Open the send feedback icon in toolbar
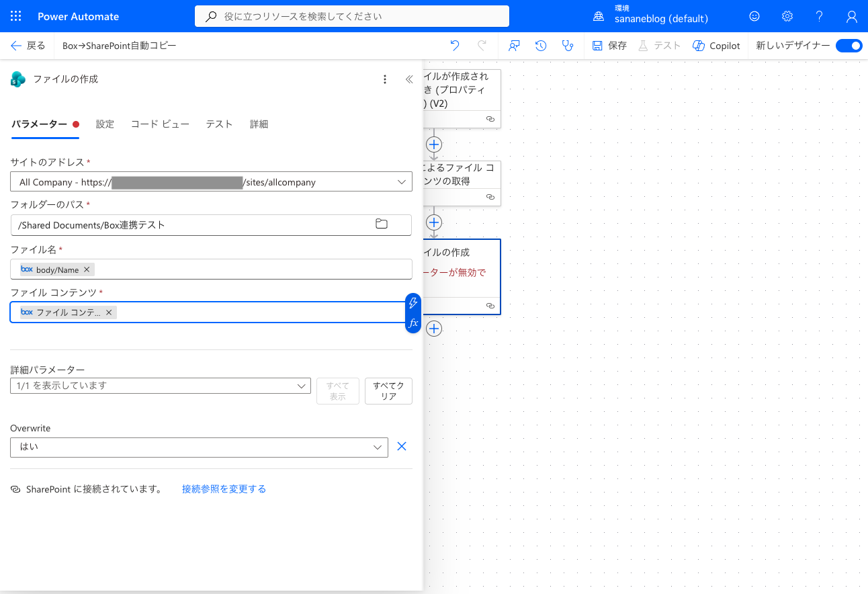This screenshot has height=594, width=868. [x=514, y=46]
